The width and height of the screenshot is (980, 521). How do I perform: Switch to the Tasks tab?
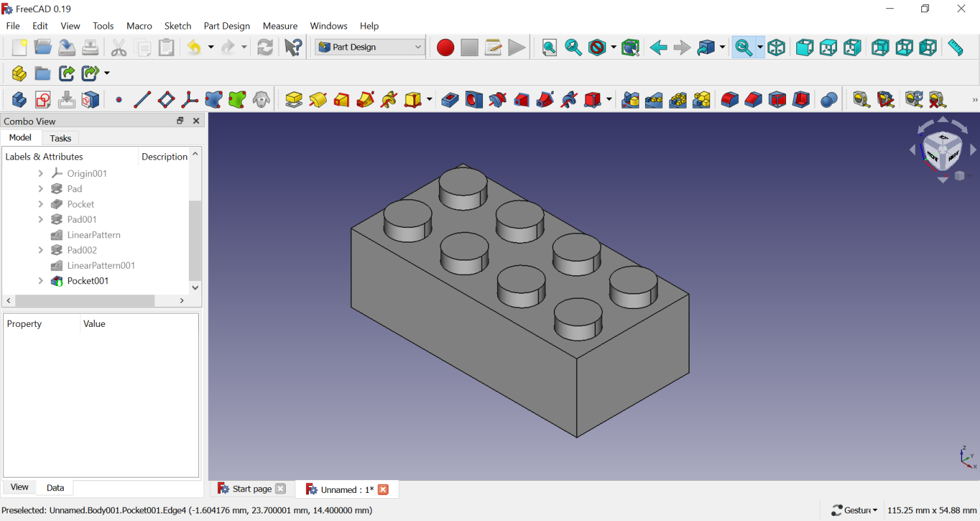tap(61, 139)
